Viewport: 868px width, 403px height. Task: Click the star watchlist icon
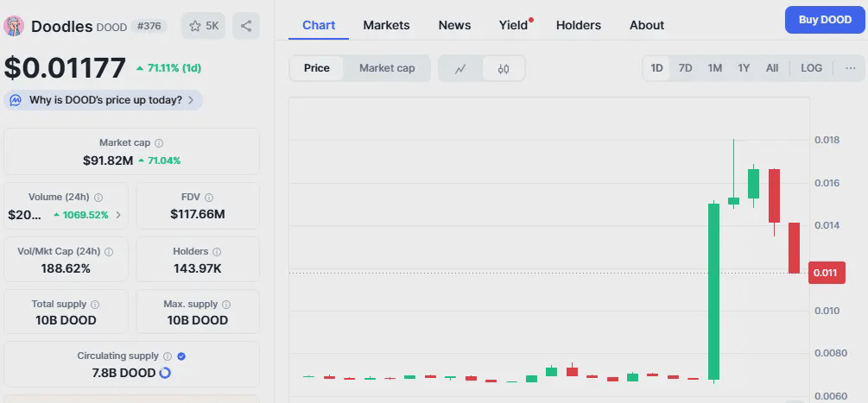tap(195, 26)
